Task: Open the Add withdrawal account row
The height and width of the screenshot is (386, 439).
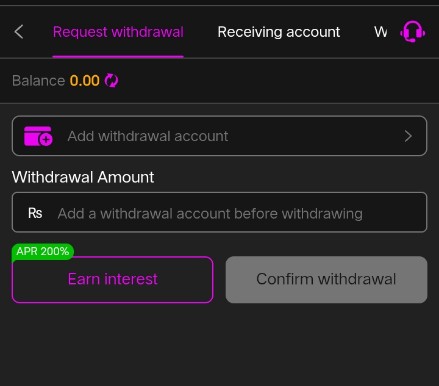Action: click(x=219, y=136)
